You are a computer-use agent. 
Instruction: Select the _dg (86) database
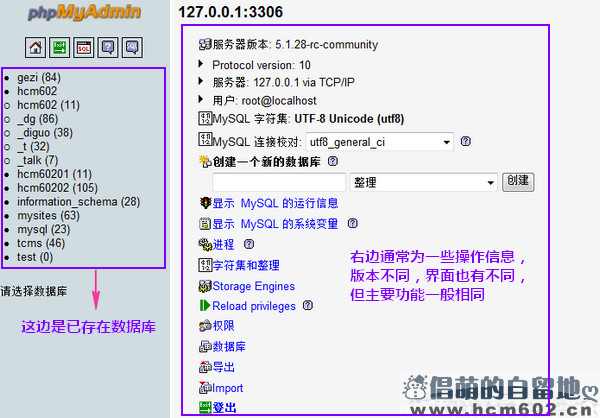click(x=37, y=119)
